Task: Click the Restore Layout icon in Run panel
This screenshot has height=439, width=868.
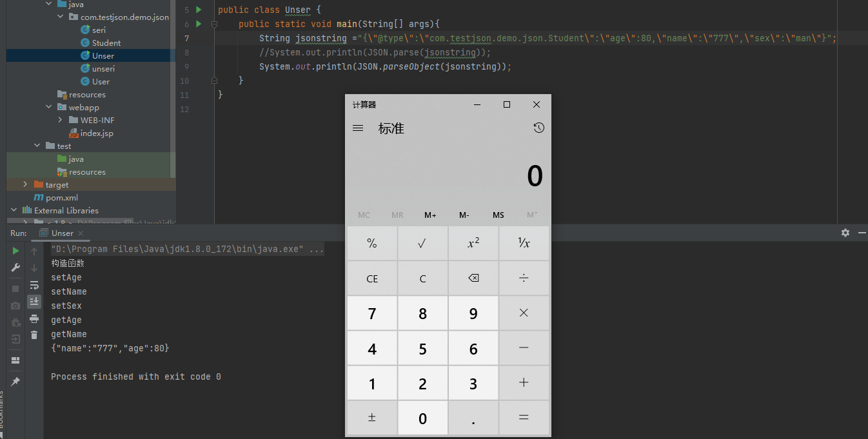Action: tap(16, 360)
